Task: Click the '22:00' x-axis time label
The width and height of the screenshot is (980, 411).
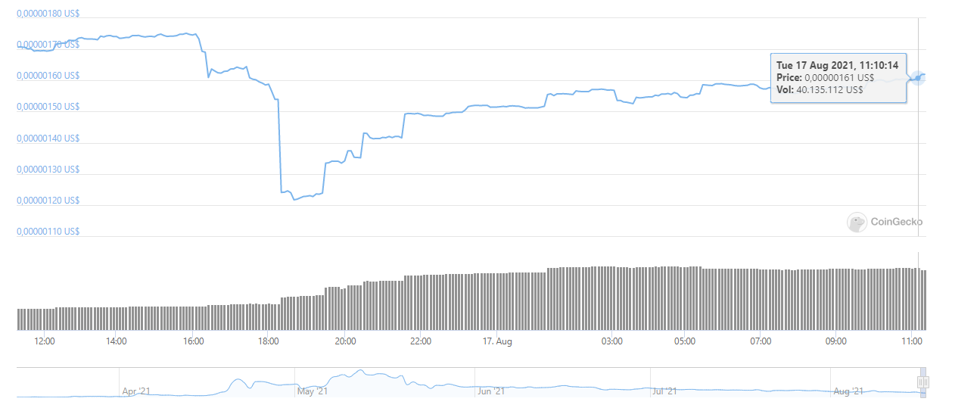Action: click(420, 341)
